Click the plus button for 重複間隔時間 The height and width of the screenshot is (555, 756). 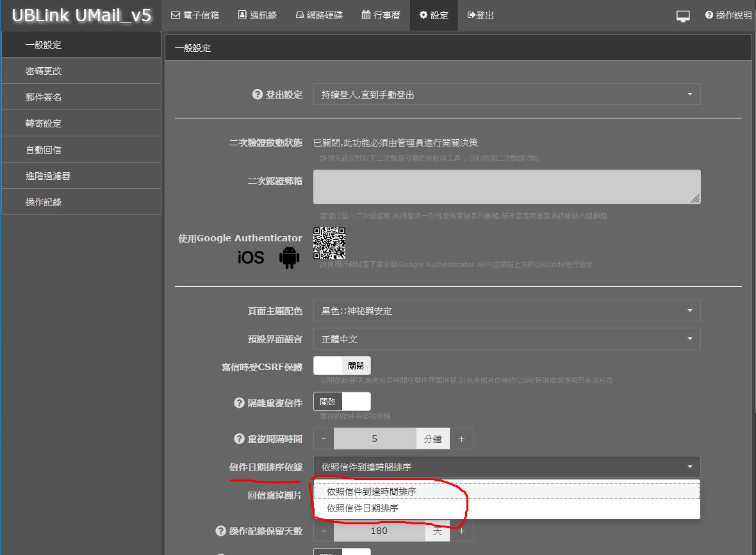tap(461, 439)
